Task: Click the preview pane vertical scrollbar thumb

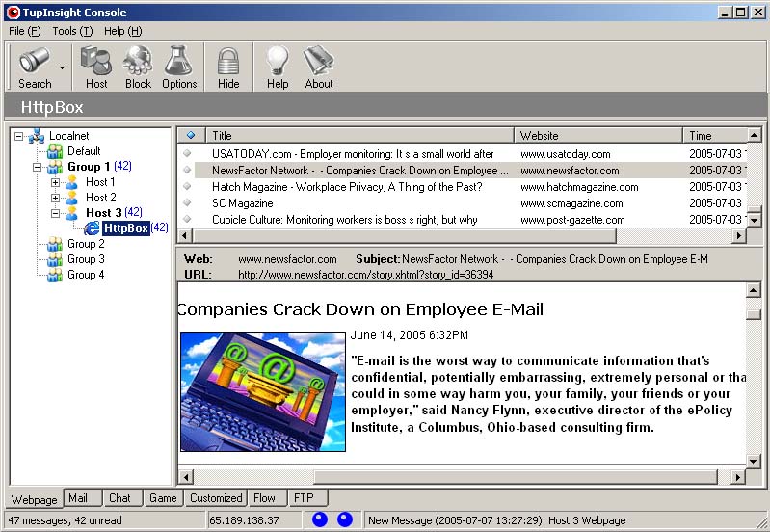Action: (x=754, y=314)
